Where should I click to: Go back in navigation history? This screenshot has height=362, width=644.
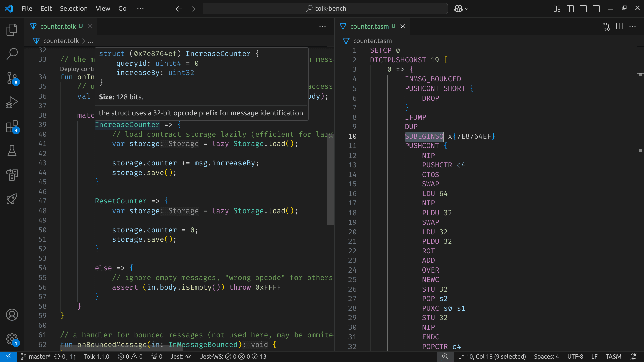coord(179,9)
